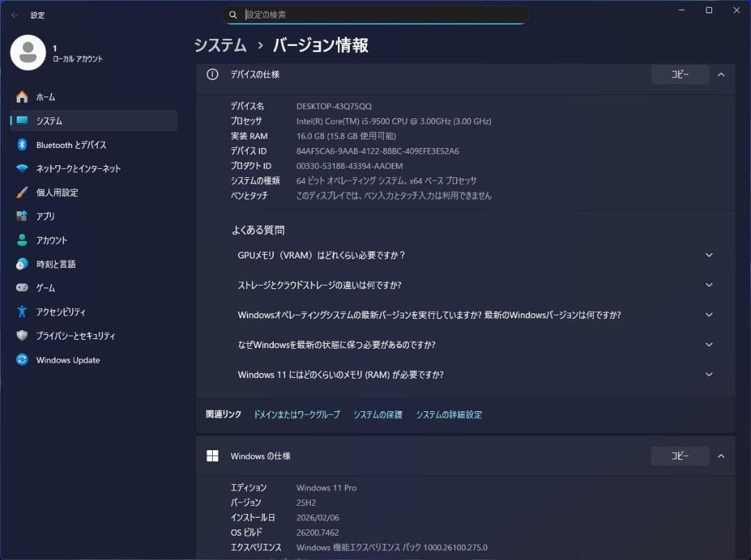
Task: Click the settings search field
Action: pos(376,14)
